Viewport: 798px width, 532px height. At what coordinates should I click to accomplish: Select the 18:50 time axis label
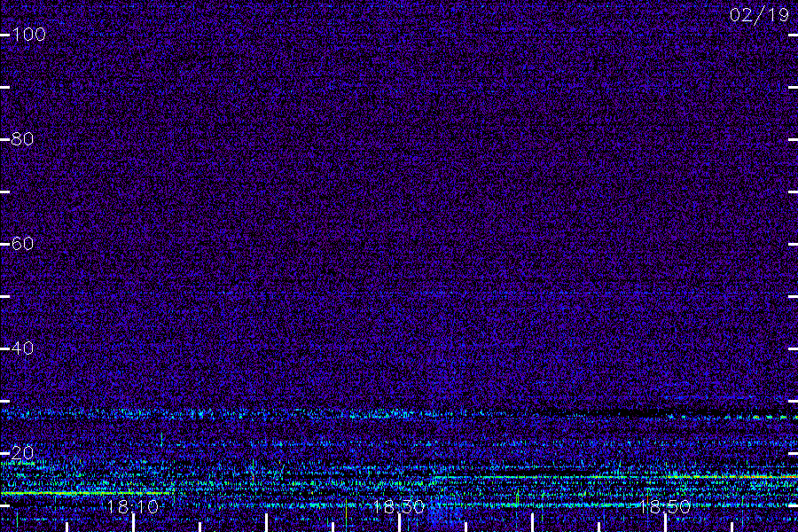tap(665, 507)
